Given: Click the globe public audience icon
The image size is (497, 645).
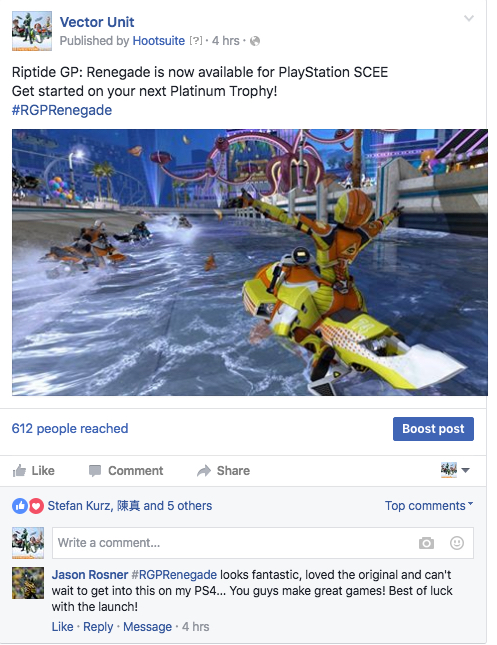Looking at the screenshot, I should 255,41.
